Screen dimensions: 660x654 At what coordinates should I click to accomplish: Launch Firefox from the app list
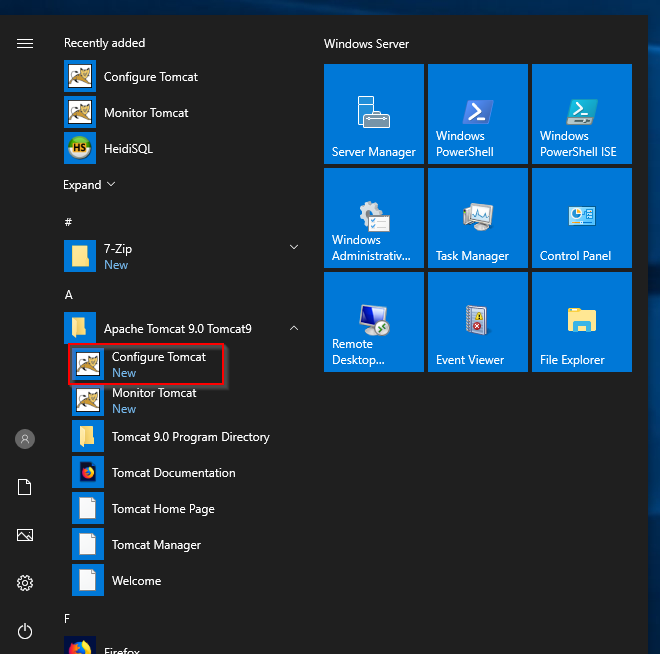click(181, 646)
